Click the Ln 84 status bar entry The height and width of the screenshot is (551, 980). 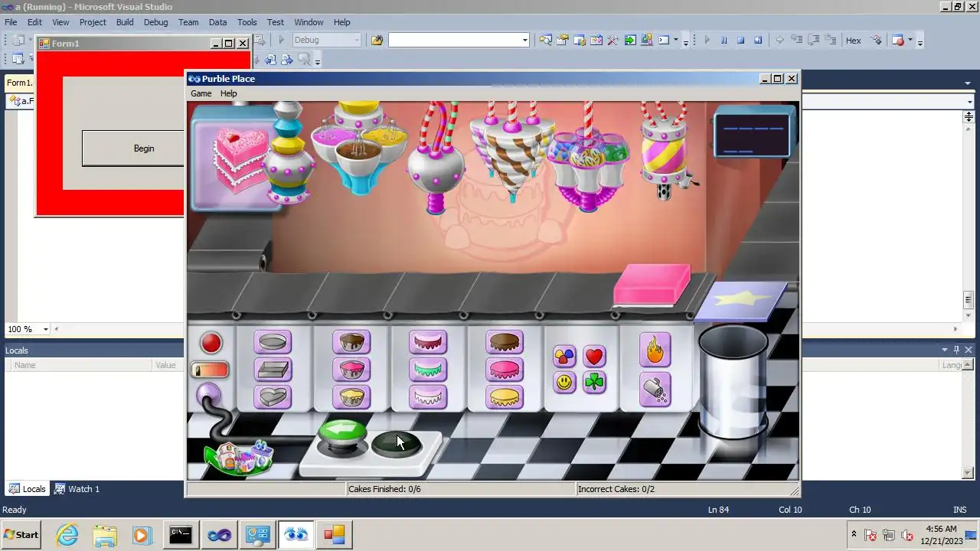pos(718,510)
